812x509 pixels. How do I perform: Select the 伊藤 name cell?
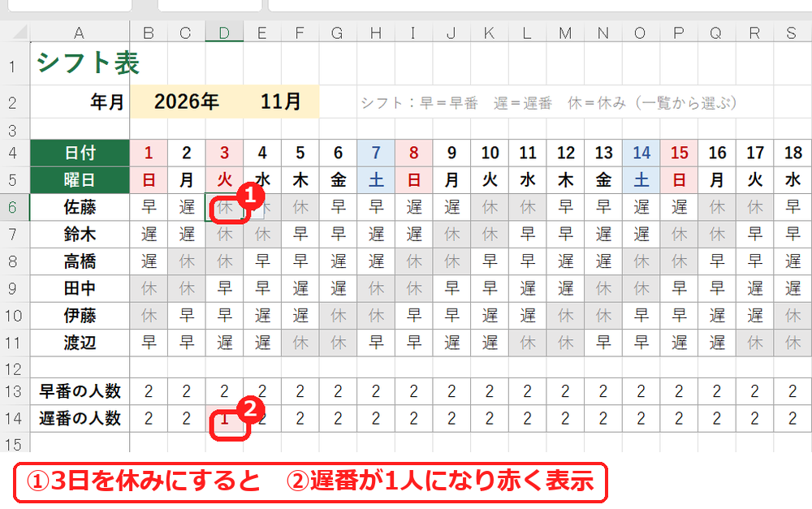tap(80, 316)
